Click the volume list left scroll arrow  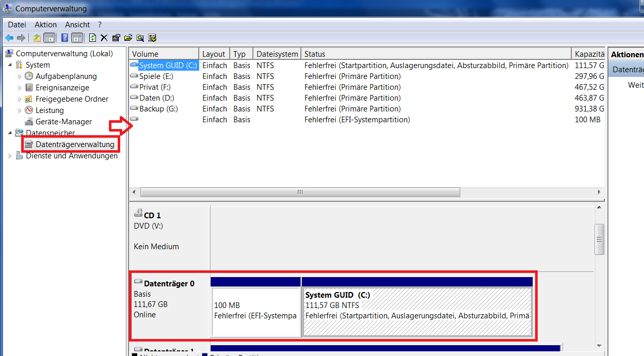coord(134,192)
